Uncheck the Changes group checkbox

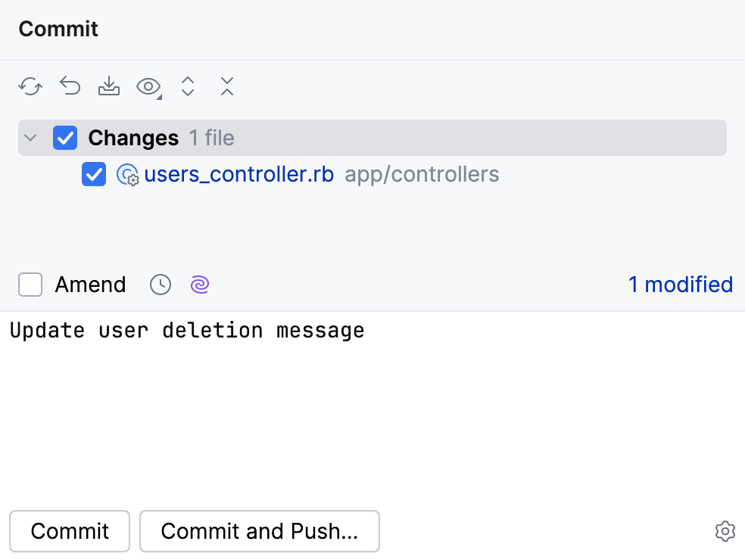coord(65,138)
